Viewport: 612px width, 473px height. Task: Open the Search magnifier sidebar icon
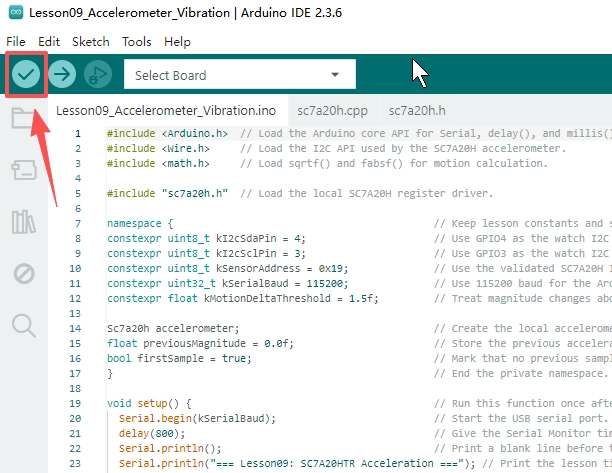tap(24, 325)
